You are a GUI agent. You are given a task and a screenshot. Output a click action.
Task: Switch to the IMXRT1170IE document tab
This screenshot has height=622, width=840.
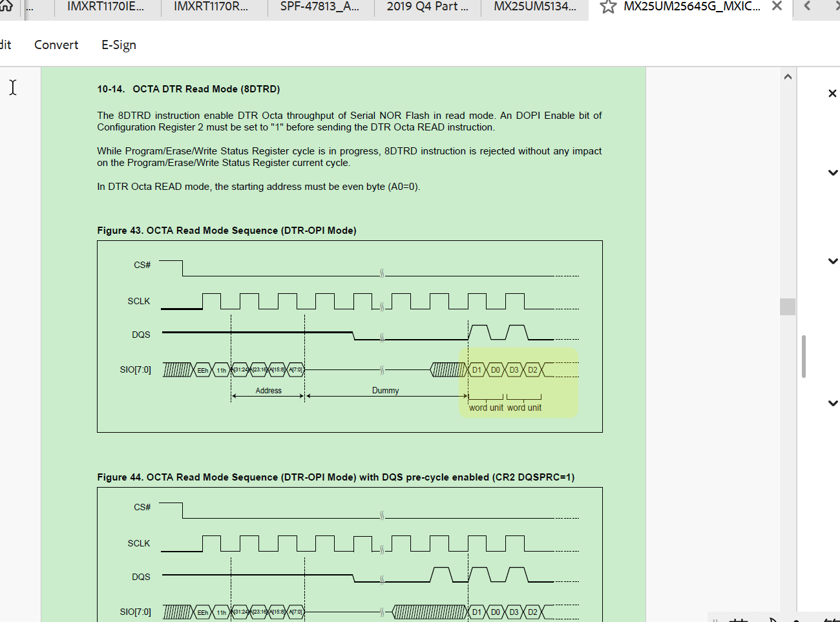[107, 7]
